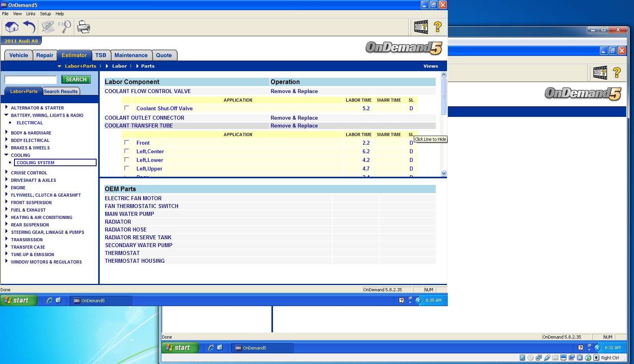Collapse the BATTERY, WIRING, LIGHTS & RADIO arrow
The image size is (634, 364).
tap(6, 115)
